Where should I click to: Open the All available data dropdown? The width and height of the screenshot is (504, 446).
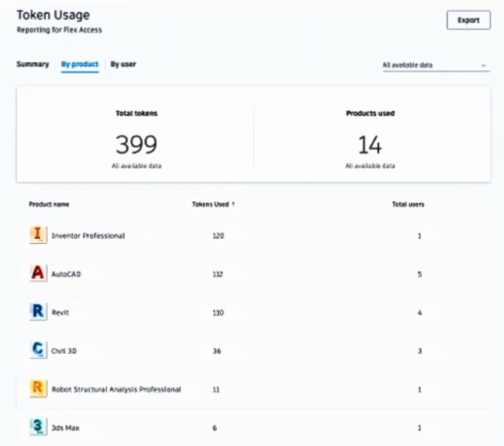436,65
